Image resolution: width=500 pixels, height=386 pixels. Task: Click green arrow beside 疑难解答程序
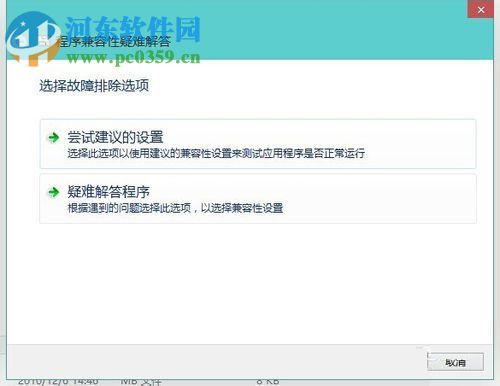pos(54,192)
